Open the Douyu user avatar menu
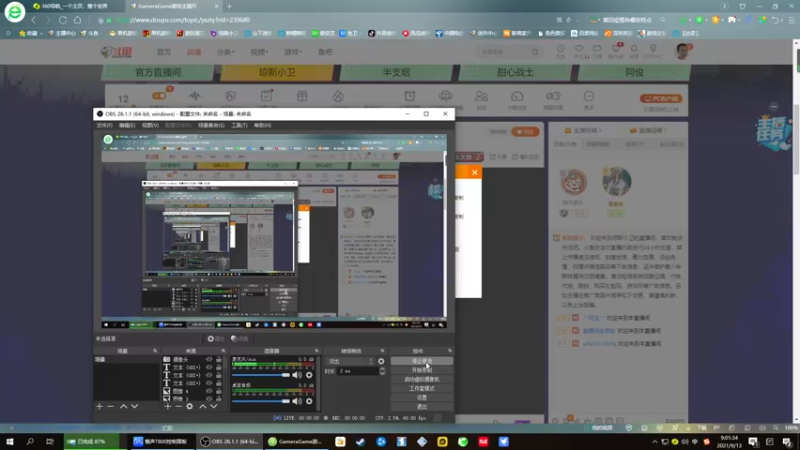The height and width of the screenshot is (450, 800). tap(682, 51)
